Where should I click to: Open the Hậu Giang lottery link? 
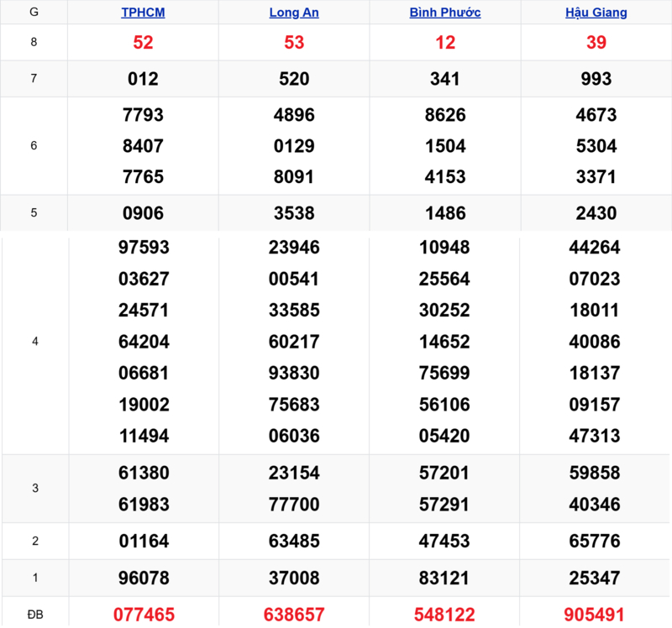pos(596,13)
